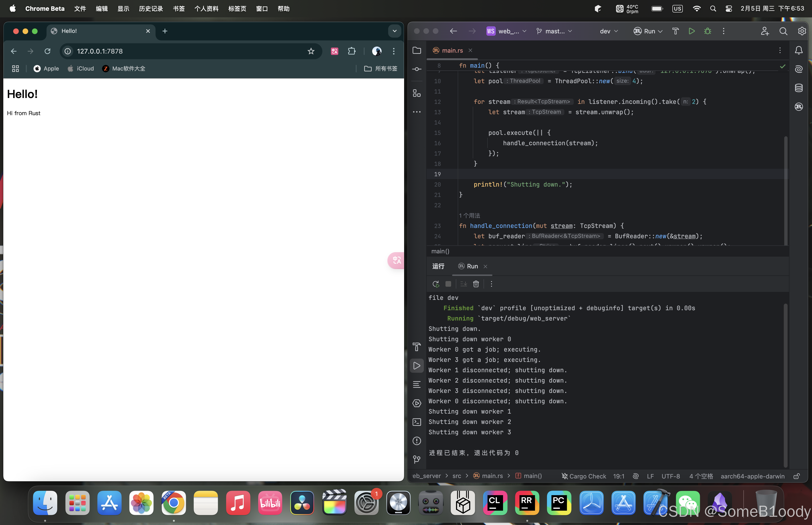
Task: Open the Problems tool window
Action: click(x=417, y=441)
